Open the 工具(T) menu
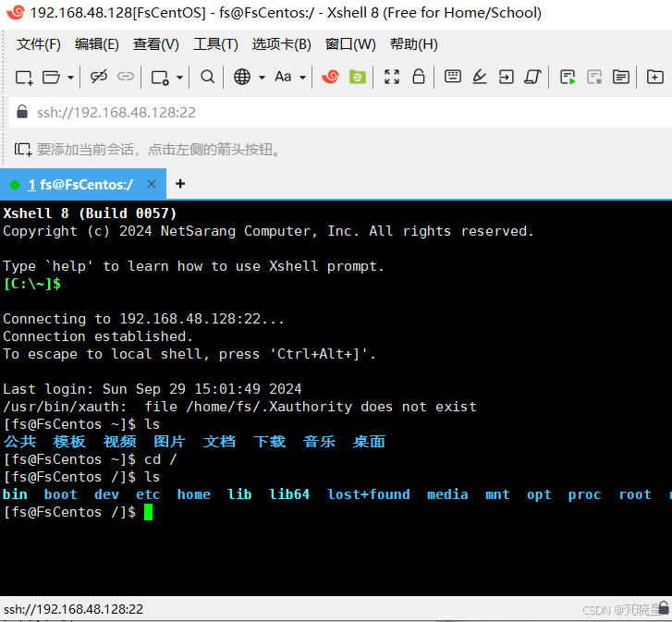 point(215,44)
